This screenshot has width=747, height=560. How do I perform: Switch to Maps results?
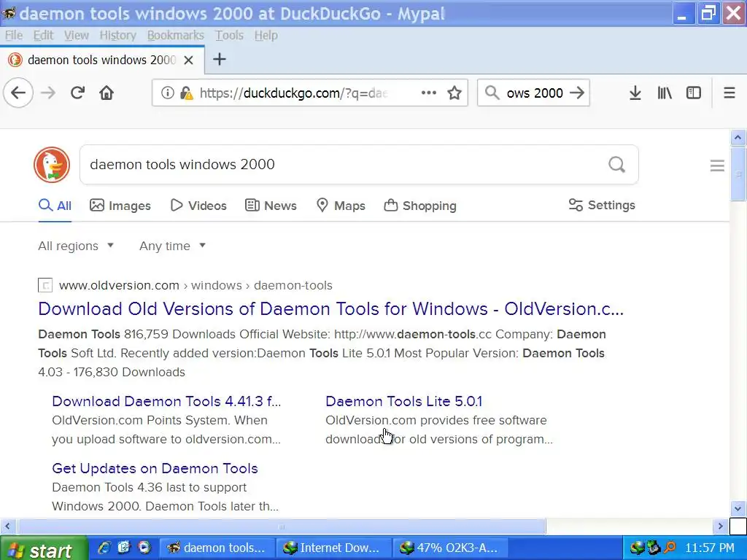341,206
